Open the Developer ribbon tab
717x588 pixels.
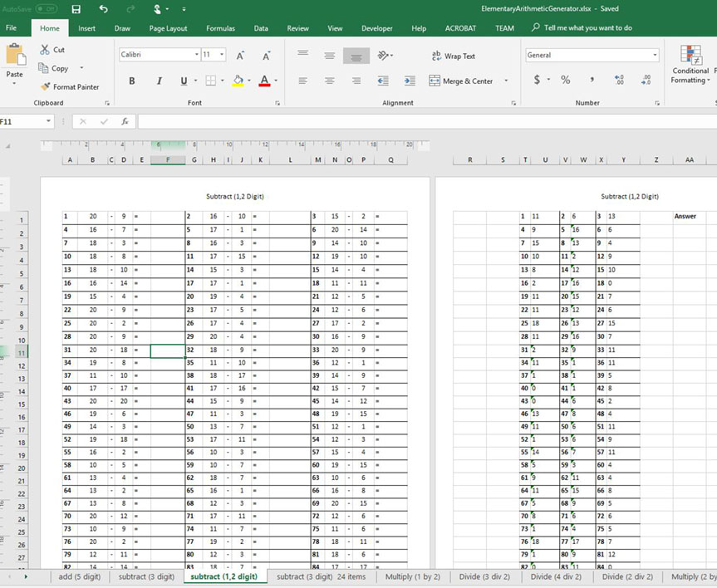point(377,28)
